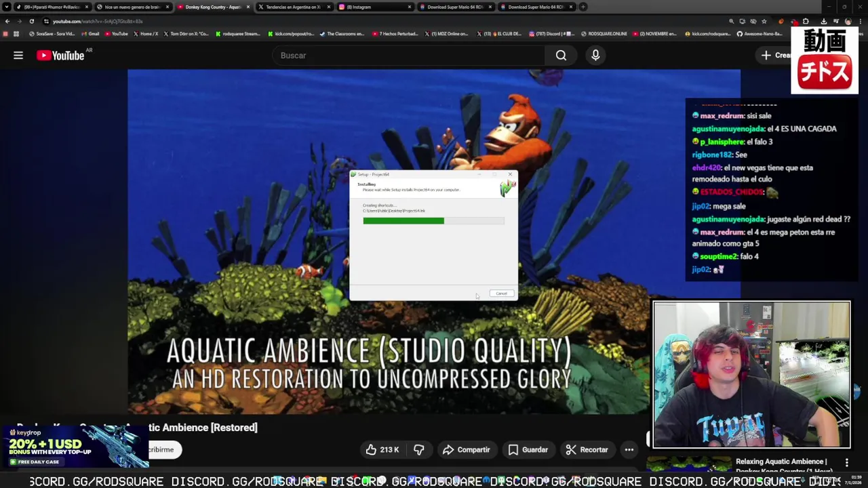The width and height of the screenshot is (868, 488).
Task: Open the SoraSave bookmark
Action: 52,33
